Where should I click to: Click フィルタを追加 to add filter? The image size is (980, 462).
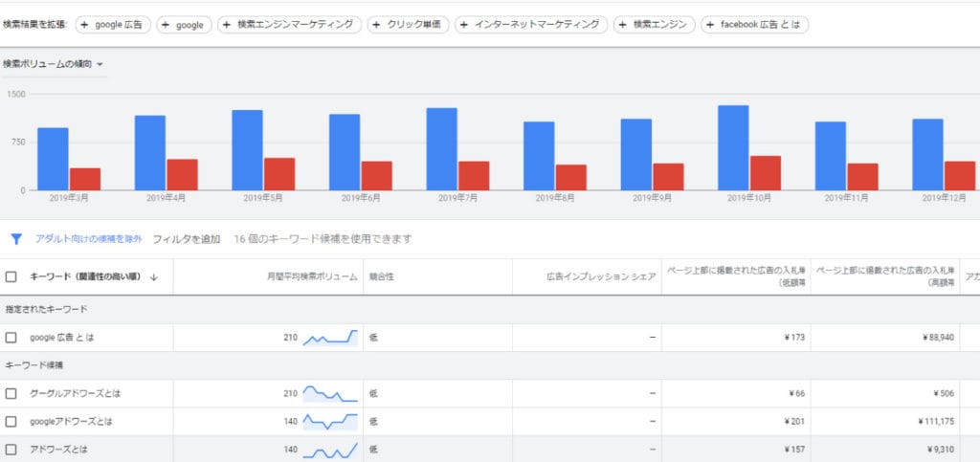coord(187,239)
